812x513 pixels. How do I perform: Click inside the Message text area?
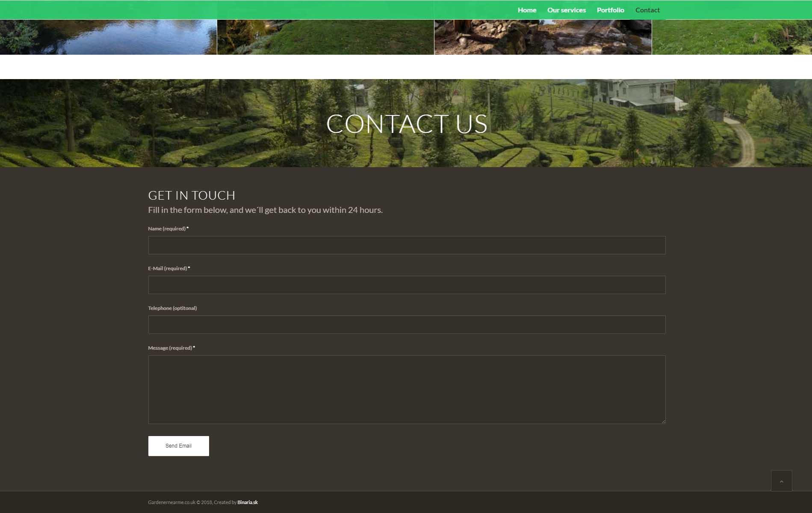[x=406, y=389]
